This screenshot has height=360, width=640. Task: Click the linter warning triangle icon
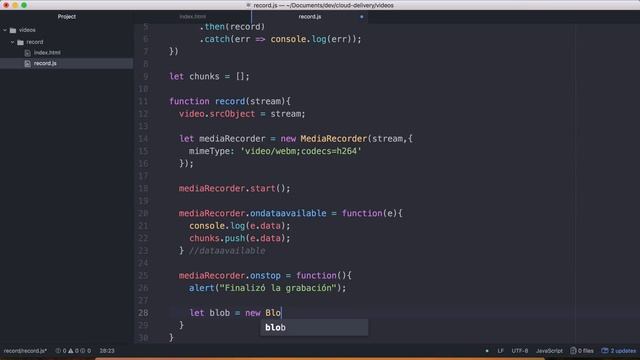point(71,351)
